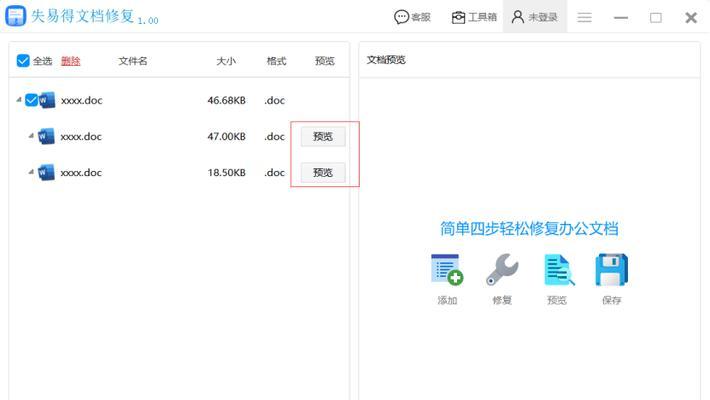Click Word icon of the 18.50KB file
The width and height of the screenshot is (710, 400).
(x=46, y=172)
